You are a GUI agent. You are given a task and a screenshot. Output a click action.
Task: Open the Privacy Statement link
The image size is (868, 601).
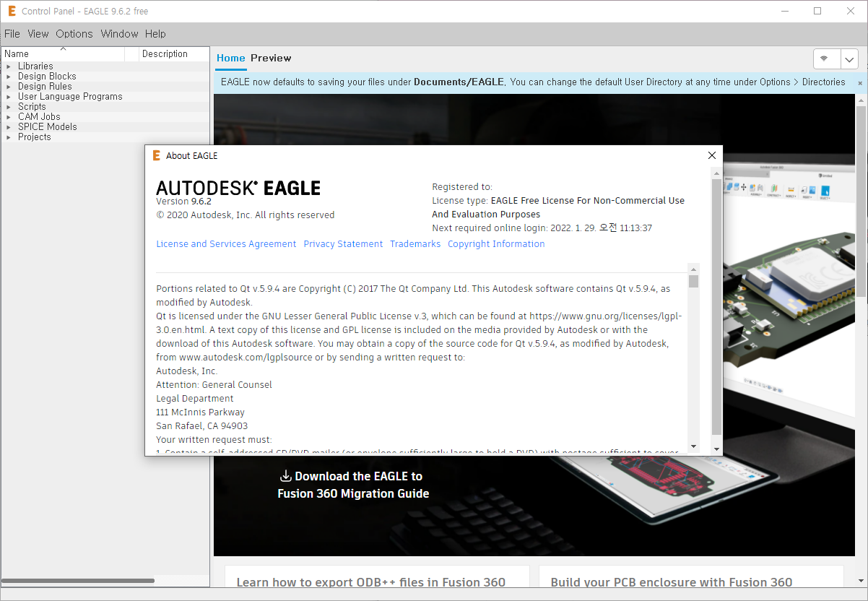click(343, 244)
